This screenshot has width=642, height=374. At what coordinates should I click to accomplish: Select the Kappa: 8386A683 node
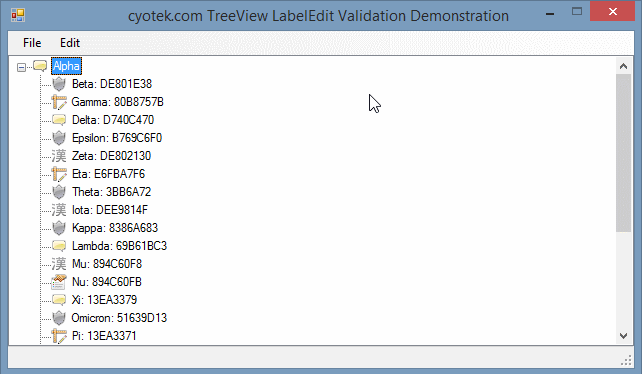click(x=115, y=228)
